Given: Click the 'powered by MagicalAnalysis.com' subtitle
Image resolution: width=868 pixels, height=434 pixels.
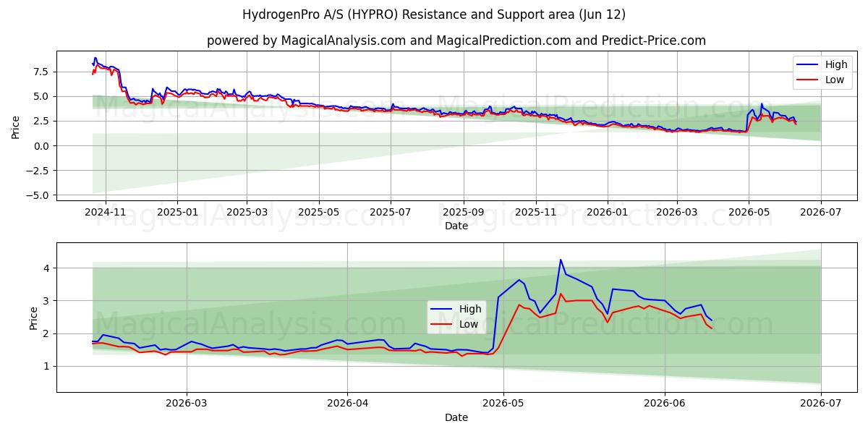Looking at the screenshot, I should click(456, 41).
